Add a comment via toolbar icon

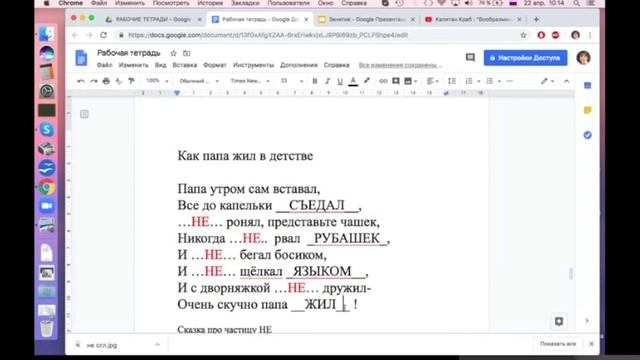396,81
